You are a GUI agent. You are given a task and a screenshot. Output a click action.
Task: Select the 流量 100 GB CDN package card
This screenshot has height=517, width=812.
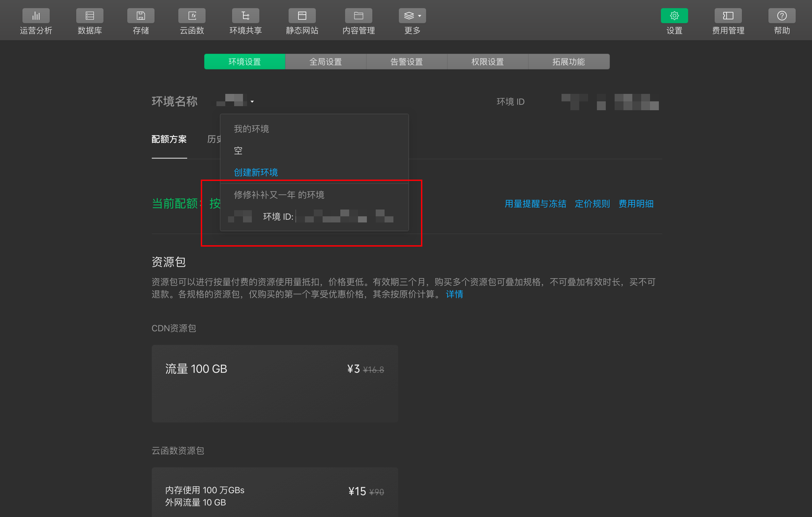click(275, 383)
